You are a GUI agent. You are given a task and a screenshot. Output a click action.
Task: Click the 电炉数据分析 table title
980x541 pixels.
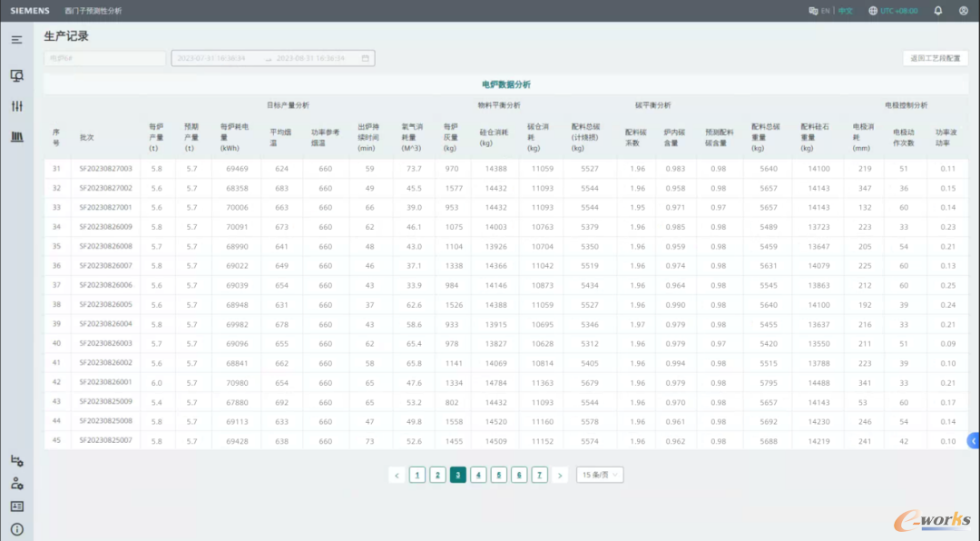(506, 84)
